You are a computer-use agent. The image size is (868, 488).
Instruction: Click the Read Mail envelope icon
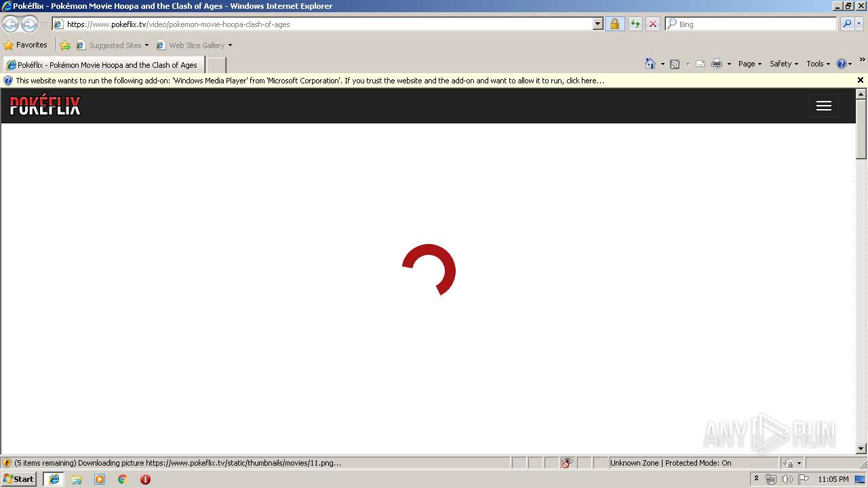(x=701, y=64)
